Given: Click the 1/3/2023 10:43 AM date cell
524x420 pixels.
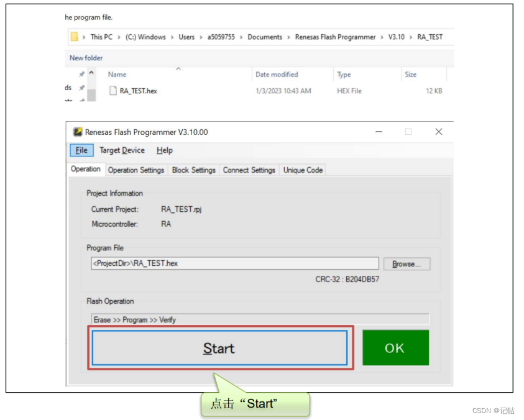Looking at the screenshot, I should click(283, 91).
